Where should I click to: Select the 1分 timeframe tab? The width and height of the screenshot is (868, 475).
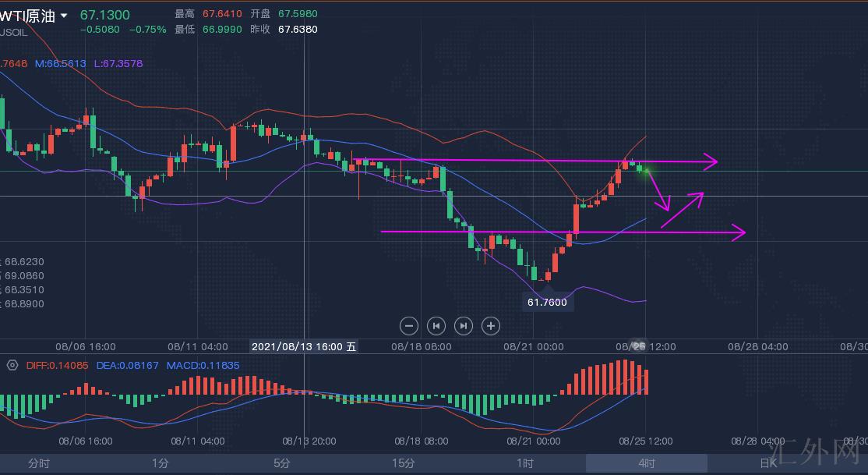point(161,463)
